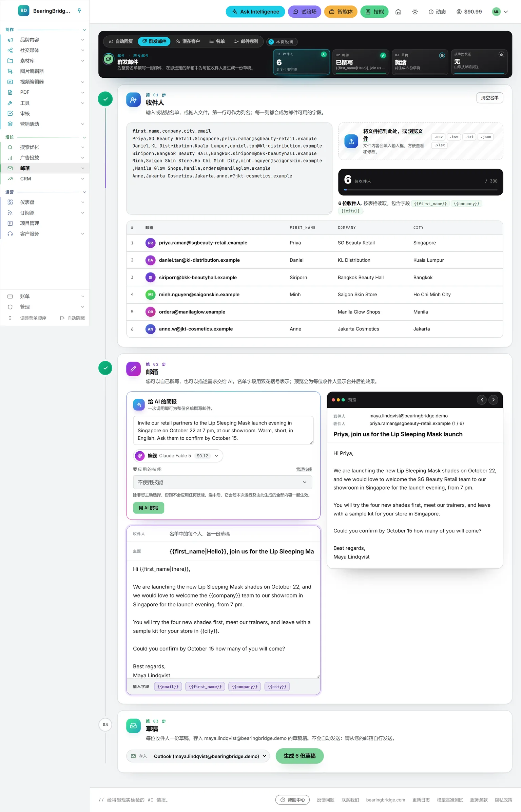The height and width of the screenshot is (812, 521).
Task: Open the Outlook mailbox dropdown
Action: (x=198, y=756)
